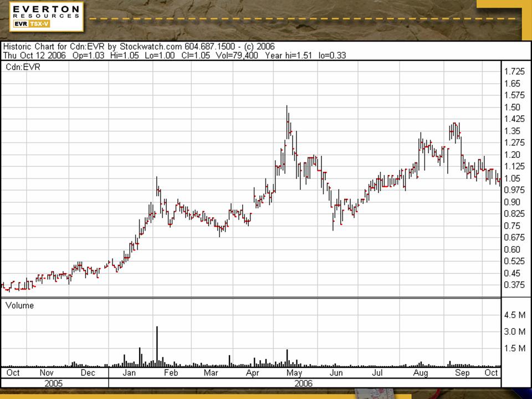Screen dimensions: 532x399
Task: Click the '2005' year label
Action: (54, 383)
